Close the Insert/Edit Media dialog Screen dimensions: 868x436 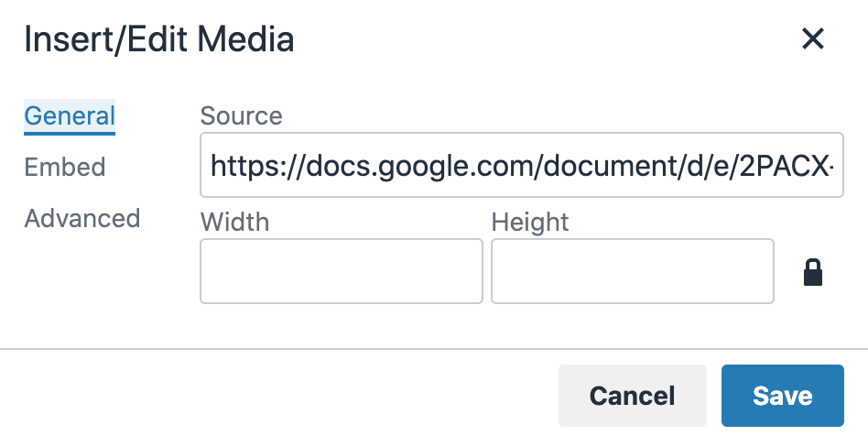tap(813, 38)
